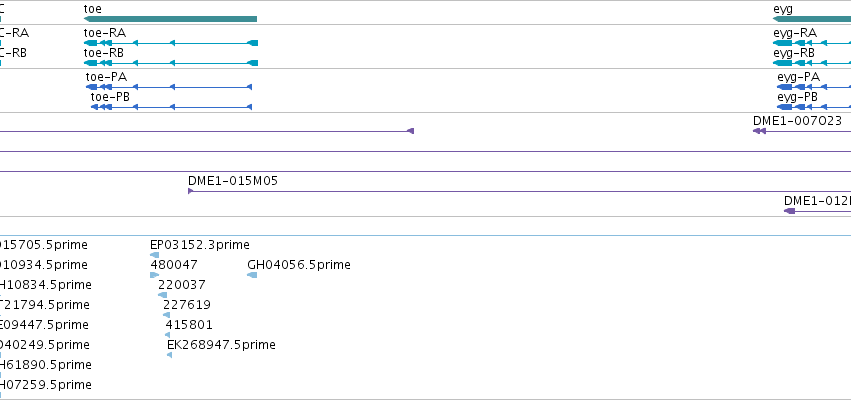
Task: Click the toe-PA protein label
Action: pyautogui.click(x=106, y=77)
